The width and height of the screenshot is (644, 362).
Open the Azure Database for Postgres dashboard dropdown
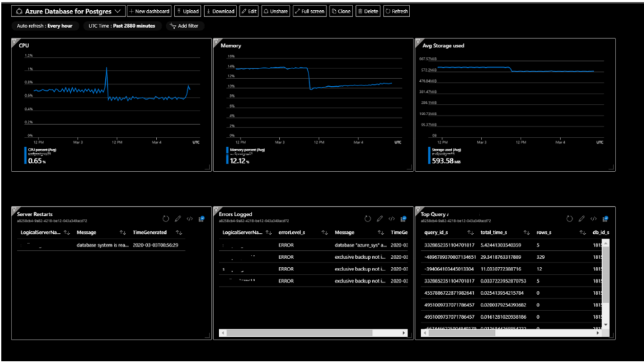[68, 11]
